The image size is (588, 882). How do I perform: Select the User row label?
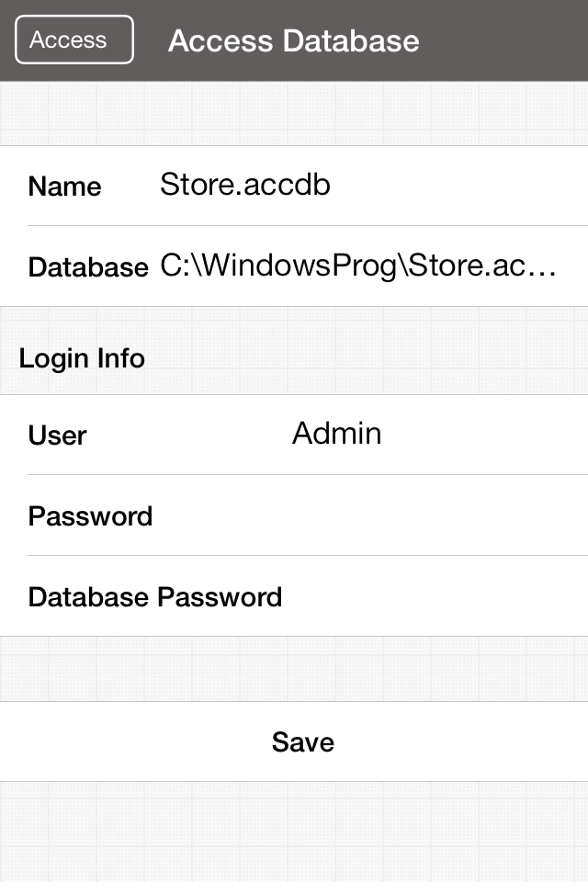(57, 435)
